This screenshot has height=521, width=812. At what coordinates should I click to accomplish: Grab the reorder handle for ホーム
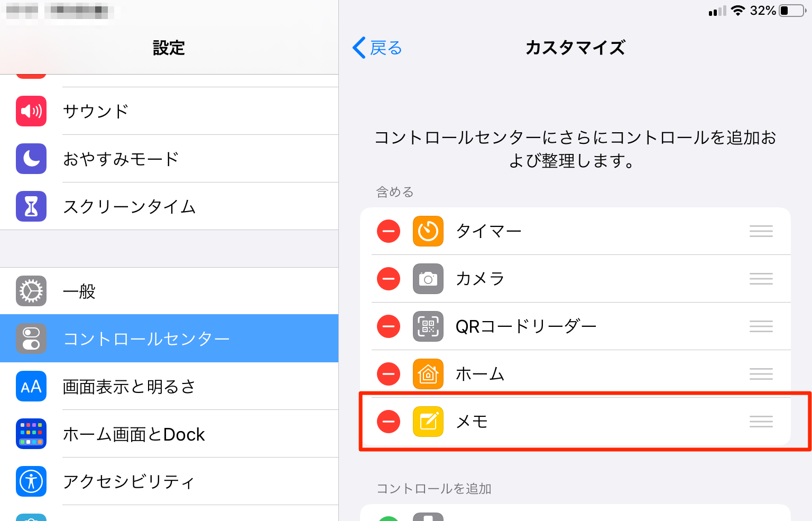point(761,374)
